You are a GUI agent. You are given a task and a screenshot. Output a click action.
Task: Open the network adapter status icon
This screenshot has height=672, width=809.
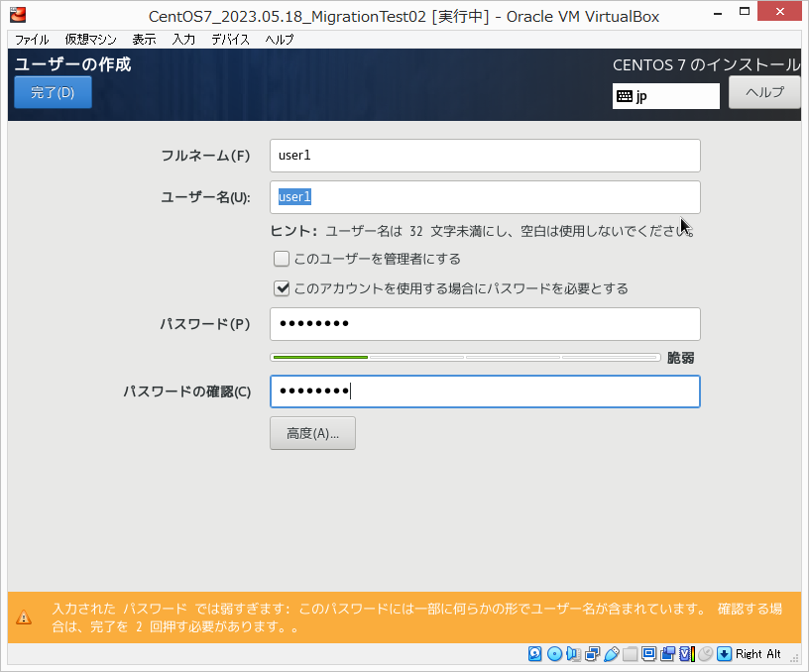tap(592, 654)
